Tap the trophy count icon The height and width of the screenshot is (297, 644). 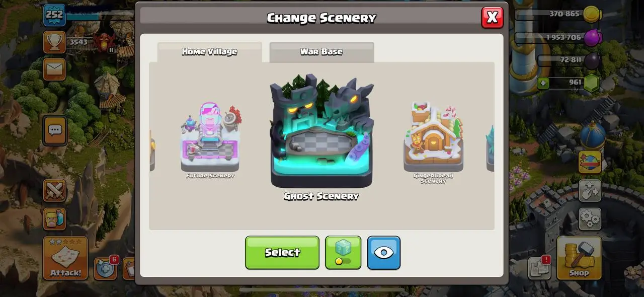(x=54, y=42)
